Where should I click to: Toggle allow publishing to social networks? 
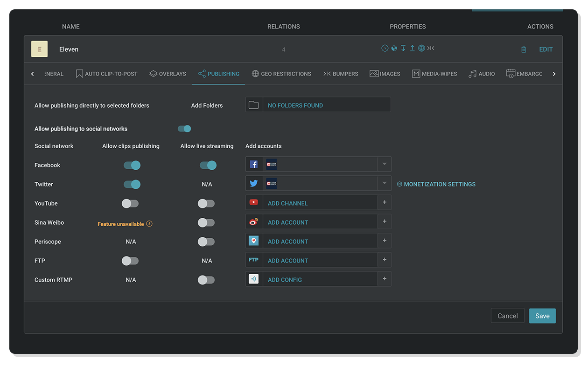[184, 129]
